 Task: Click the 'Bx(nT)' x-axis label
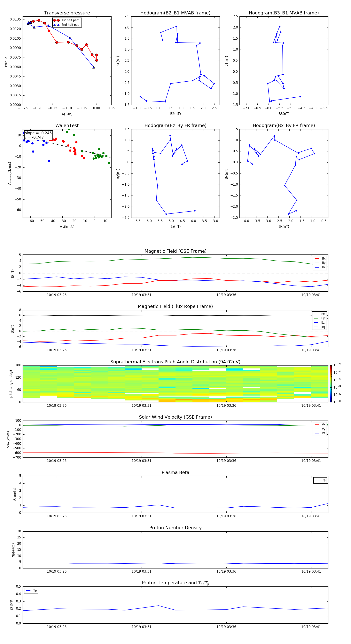284,227
